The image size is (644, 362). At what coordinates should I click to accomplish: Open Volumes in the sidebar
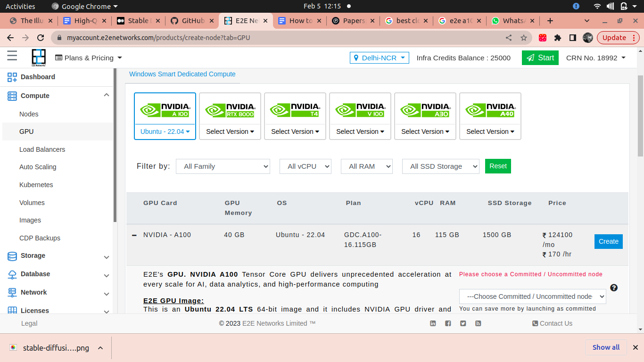tap(32, 203)
